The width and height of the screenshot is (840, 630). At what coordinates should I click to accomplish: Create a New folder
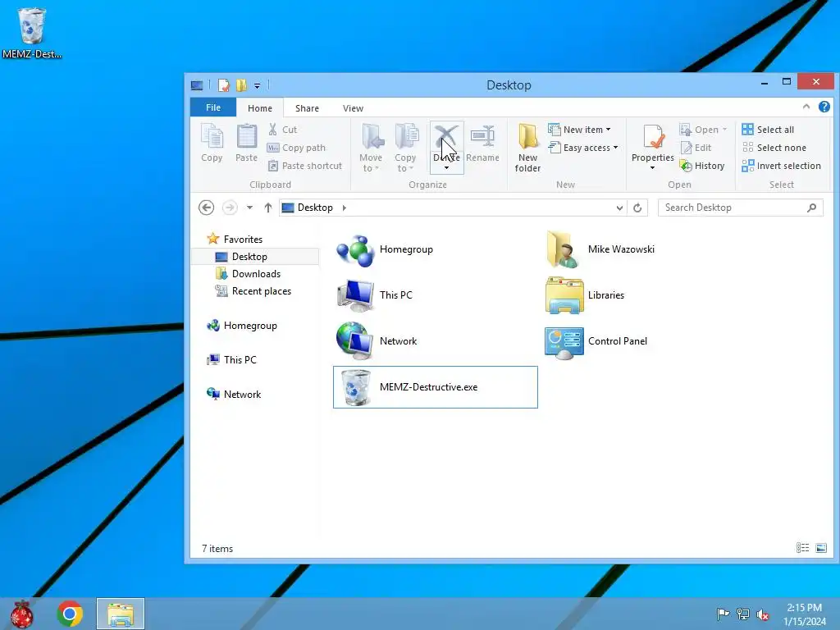click(527, 148)
